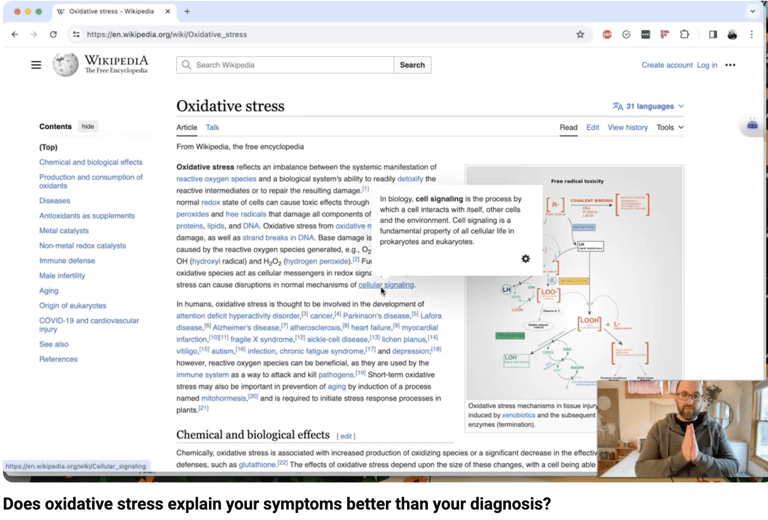Bookmark this page with the star icon
Image resolution: width=768 pixels, height=520 pixels.
click(580, 34)
